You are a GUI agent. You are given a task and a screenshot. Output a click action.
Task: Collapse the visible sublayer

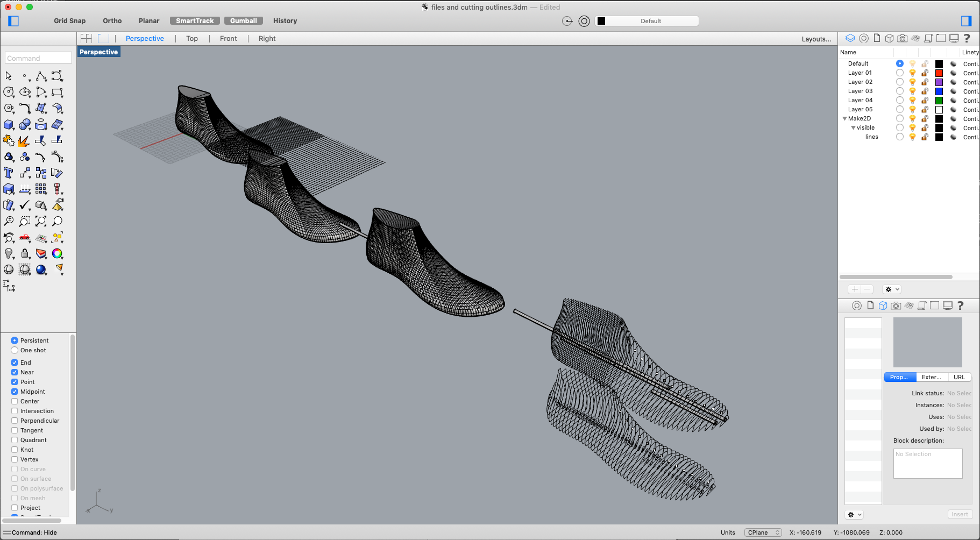(853, 127)
